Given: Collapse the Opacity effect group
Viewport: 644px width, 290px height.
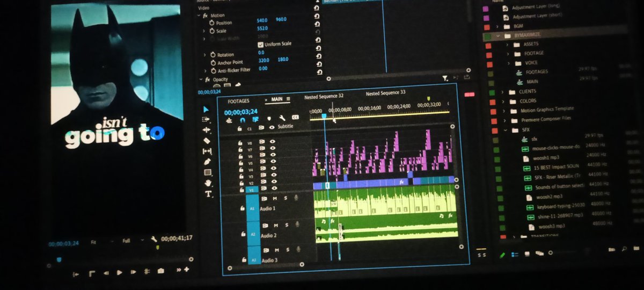Looking at the screenshot, I should [x=201, y=79].
